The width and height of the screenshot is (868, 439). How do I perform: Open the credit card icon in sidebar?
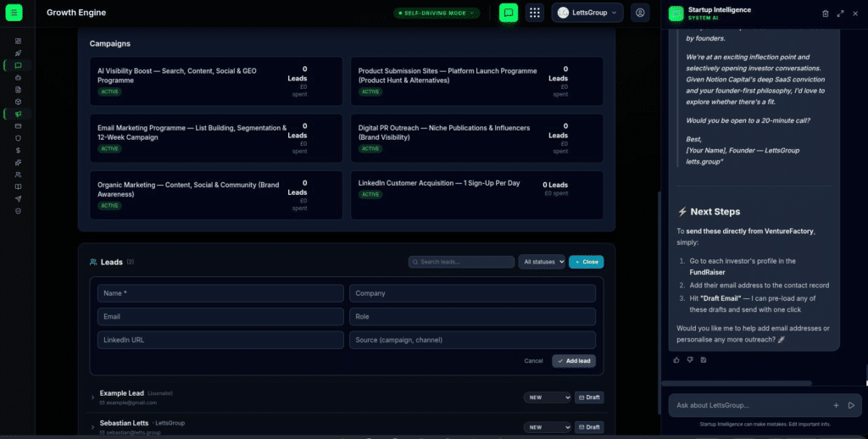coord(19,126)
